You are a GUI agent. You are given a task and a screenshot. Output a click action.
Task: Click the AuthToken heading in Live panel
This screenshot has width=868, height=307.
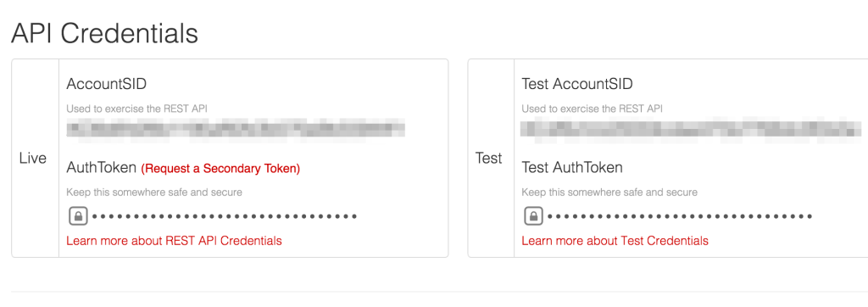point(102,167)
